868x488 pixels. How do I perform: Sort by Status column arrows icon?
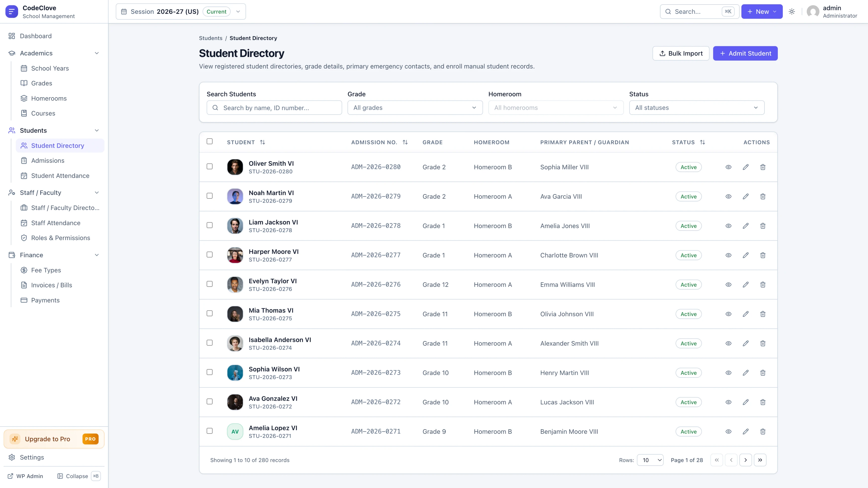click(x=702, y=142)
